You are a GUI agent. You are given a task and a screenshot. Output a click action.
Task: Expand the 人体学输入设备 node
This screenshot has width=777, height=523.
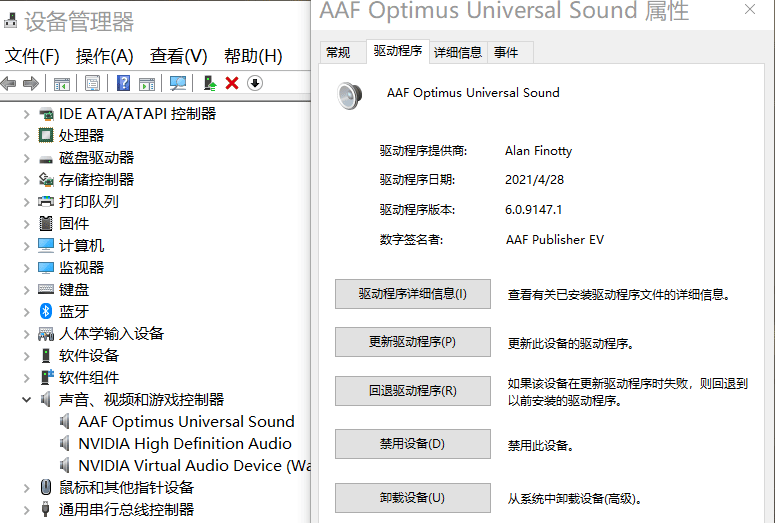pos(26,334)
